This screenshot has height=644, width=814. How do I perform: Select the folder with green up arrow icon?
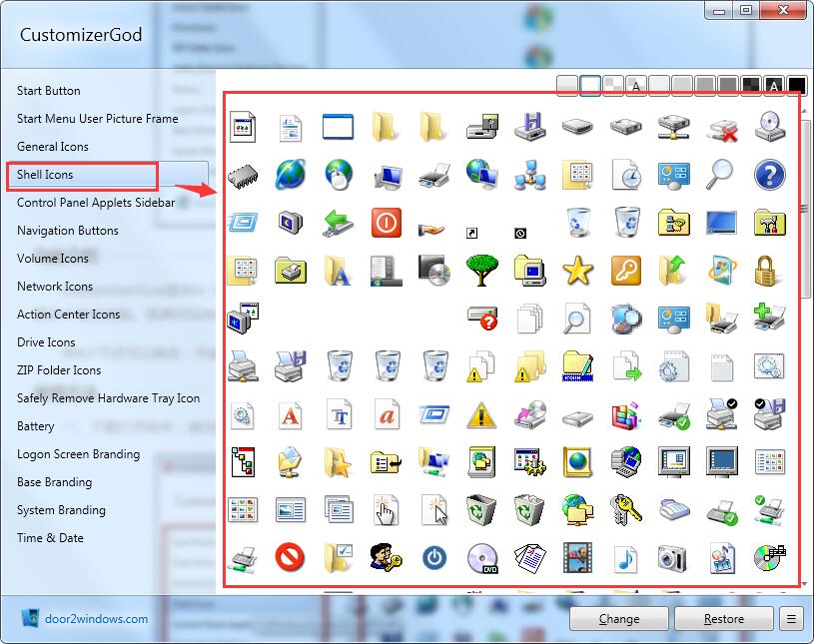[673, 271]
